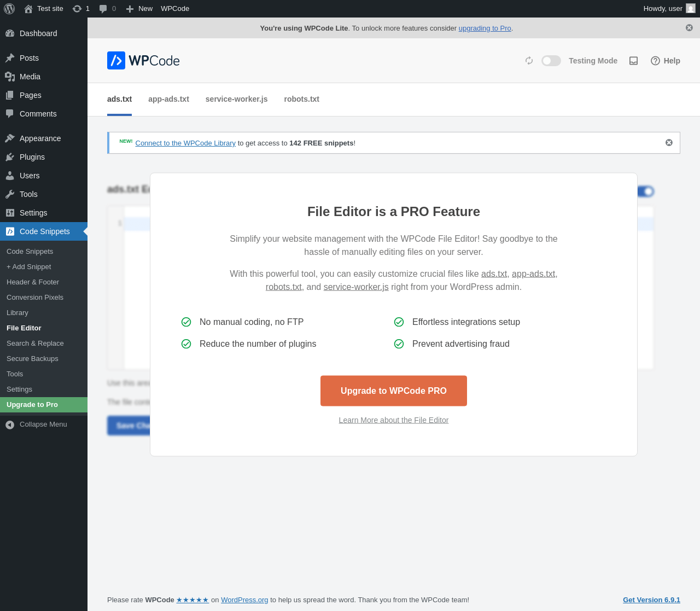The height and width of the screenshot is (611, 700).
Task: Click the Test site name link
Action: pos(50,9)
